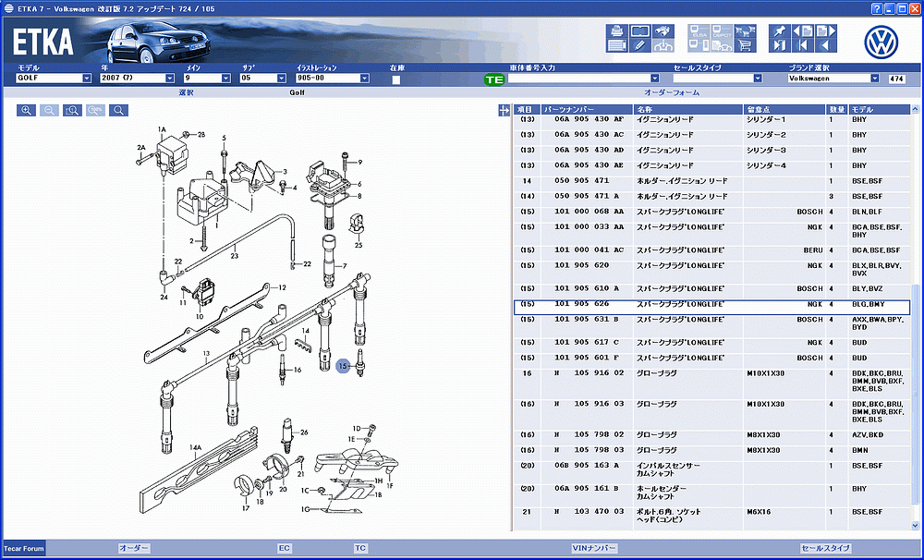924x560 pixels.
Task: Open the モデル dropdown showing GOLF
Action: pyautogui.click(x=87, y=78)
